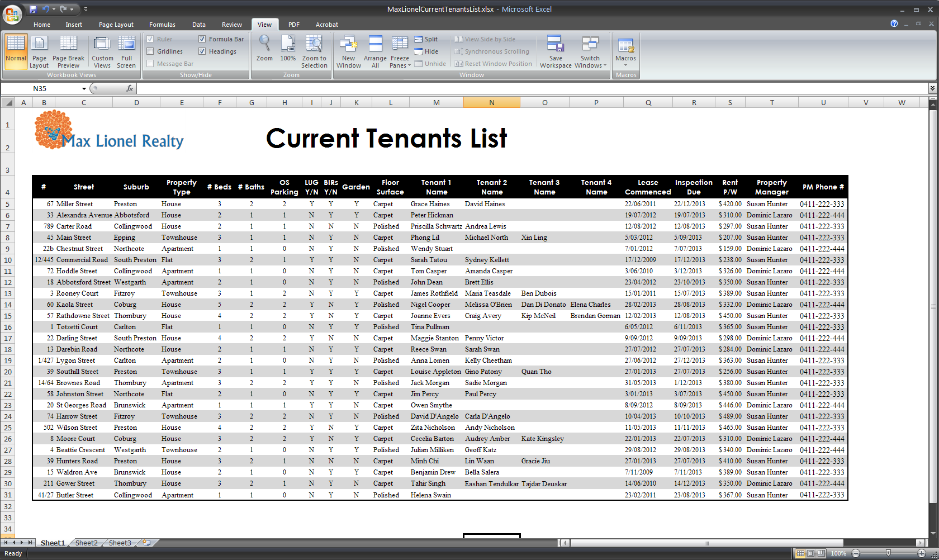This screenshot has width=939, height=560.
Task: Open the Page Layout ribbon tab
Action: (x=116, y=25)
